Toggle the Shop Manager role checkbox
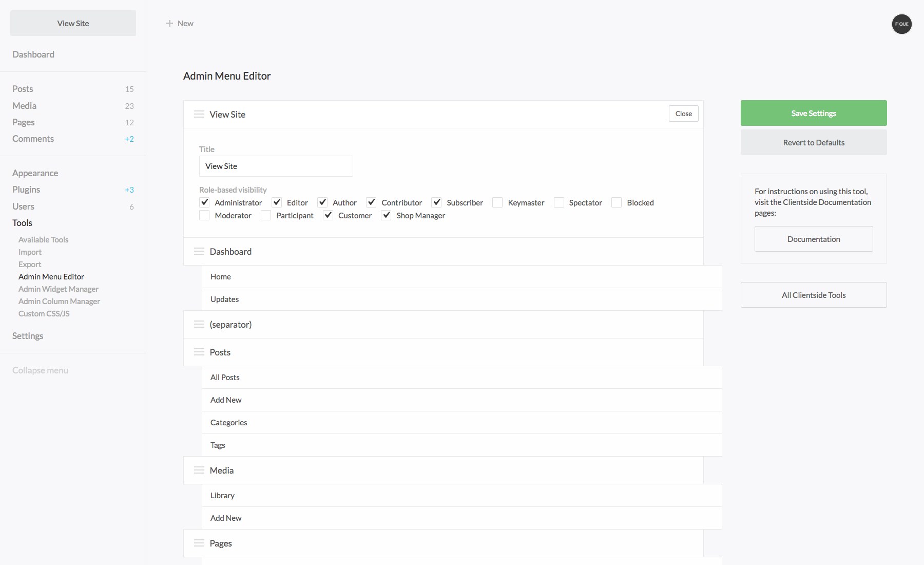The image size is (924, 565). pos(386,215)
